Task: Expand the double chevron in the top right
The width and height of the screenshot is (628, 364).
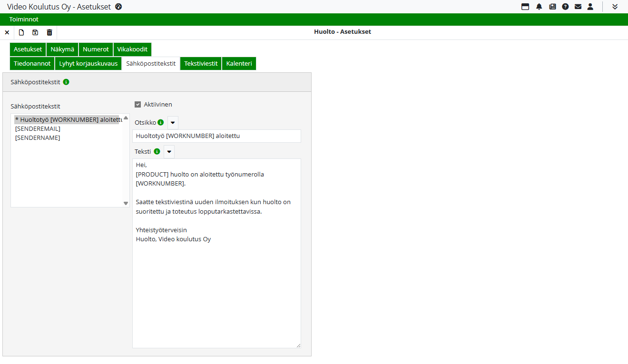Action: tap(615, 7)
